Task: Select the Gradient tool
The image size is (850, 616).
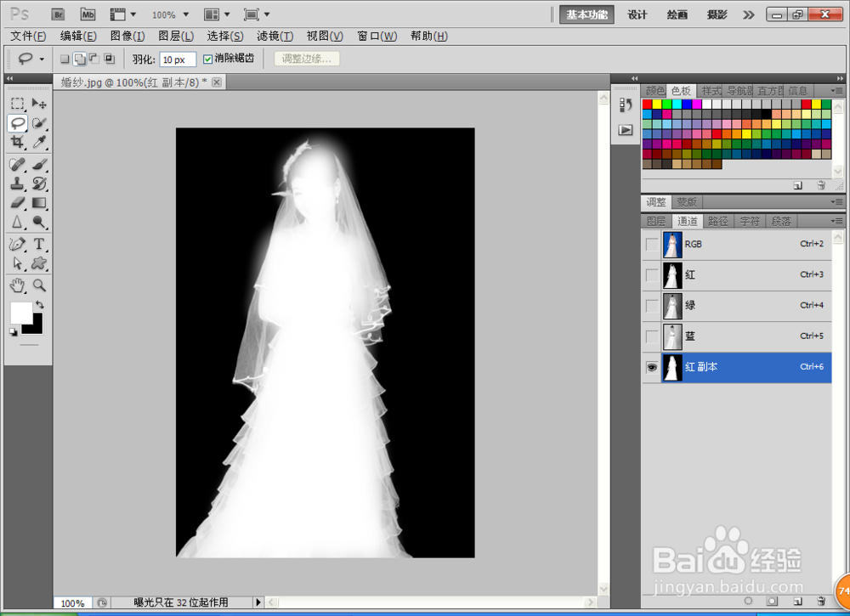Action: pos(39,202)
